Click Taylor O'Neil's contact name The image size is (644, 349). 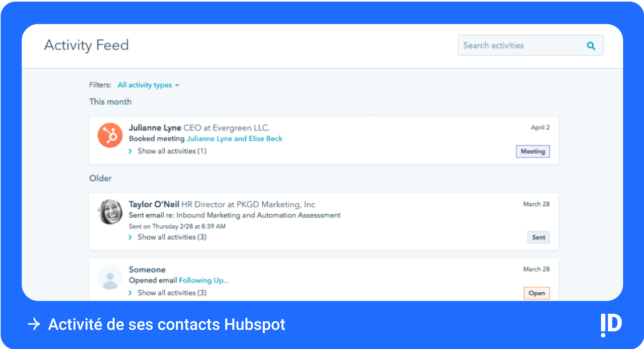(x=154, y=204)
